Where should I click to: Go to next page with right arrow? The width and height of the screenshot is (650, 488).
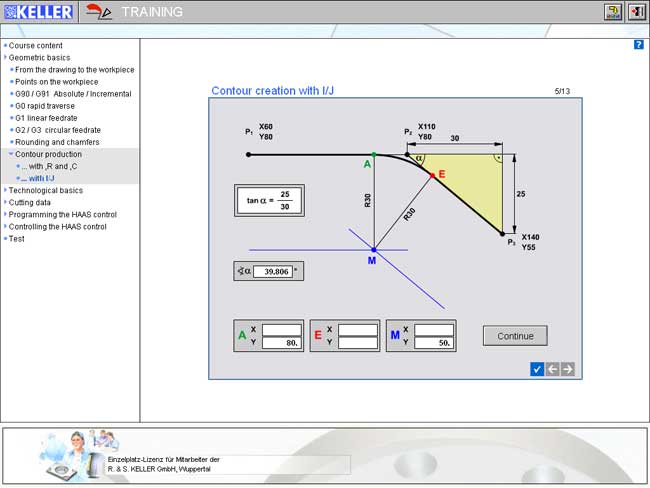(568, 369)
